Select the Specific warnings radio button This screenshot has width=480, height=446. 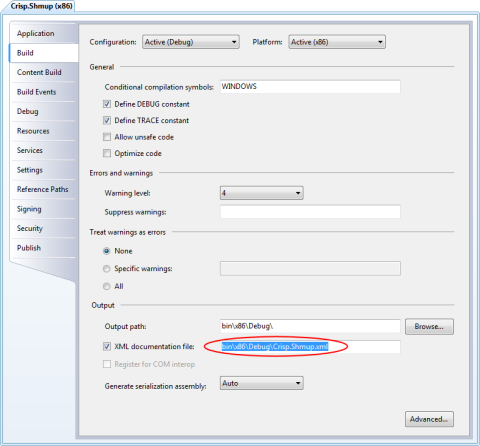pyautogui.click(x=107, y=269)
